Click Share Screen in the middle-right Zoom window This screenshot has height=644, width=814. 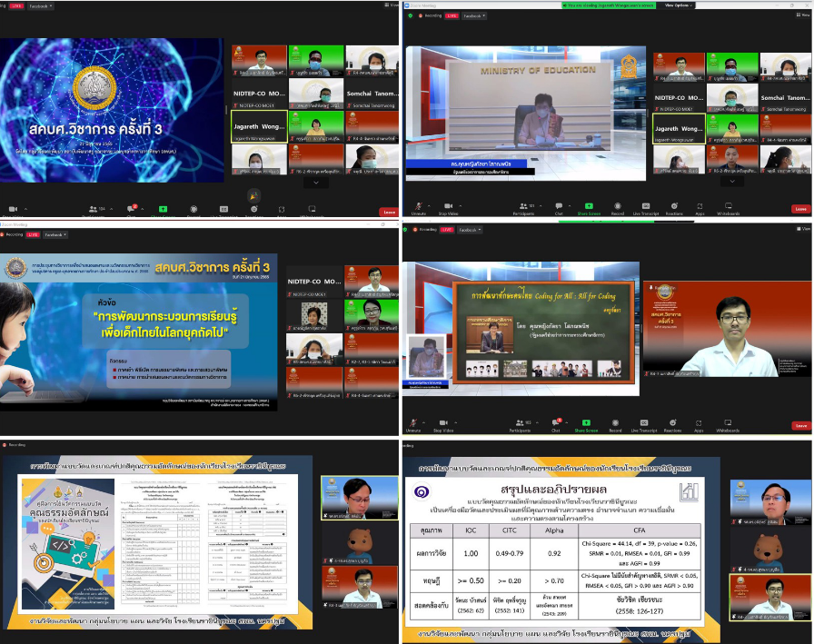pyautogui.click(x=586, y=425)
